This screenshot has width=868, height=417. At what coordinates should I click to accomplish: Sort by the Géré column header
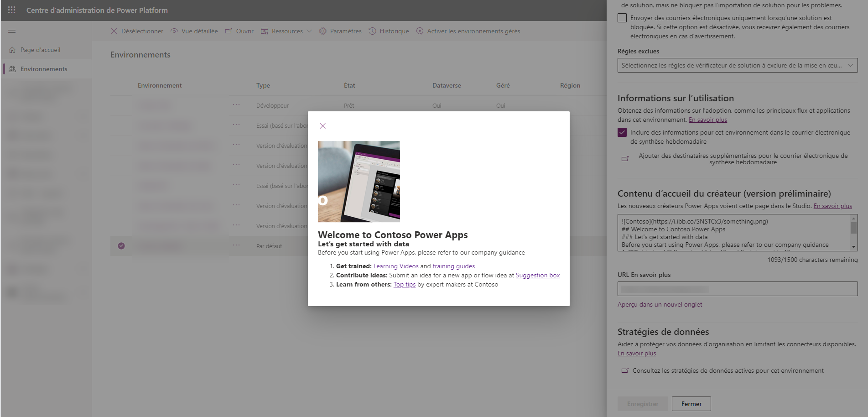503,85
